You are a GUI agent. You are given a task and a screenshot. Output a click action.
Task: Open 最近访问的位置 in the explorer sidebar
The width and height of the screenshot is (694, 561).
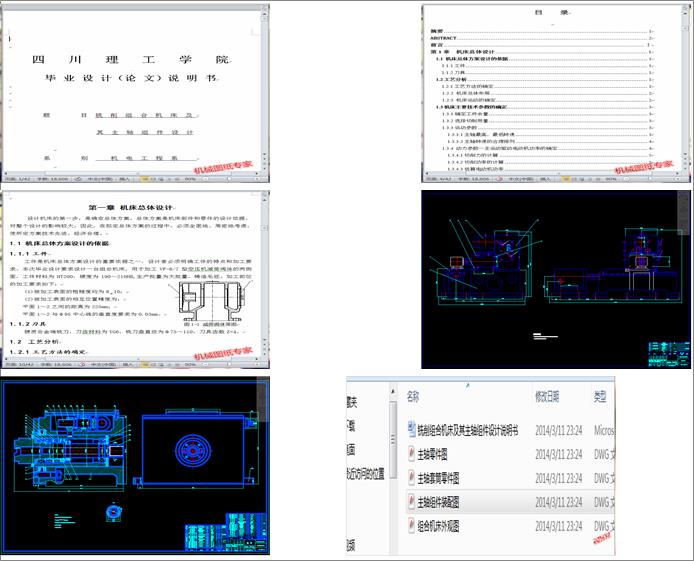366,473
